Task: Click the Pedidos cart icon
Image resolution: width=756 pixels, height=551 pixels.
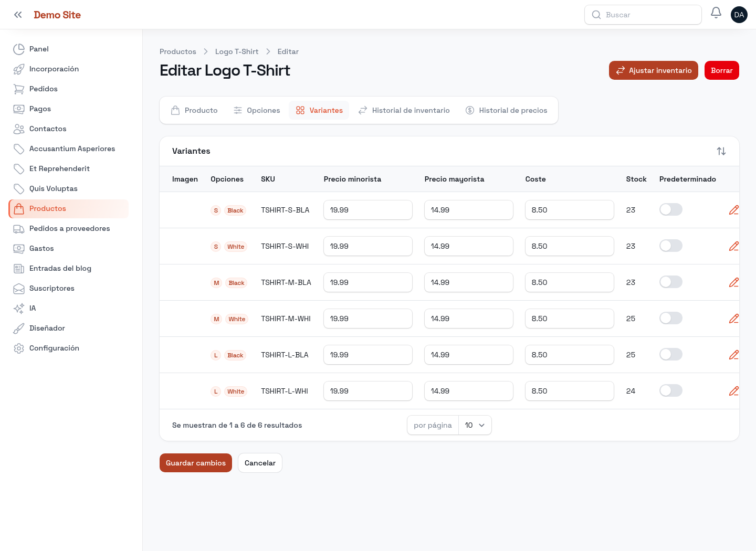Action: (19, 89)
